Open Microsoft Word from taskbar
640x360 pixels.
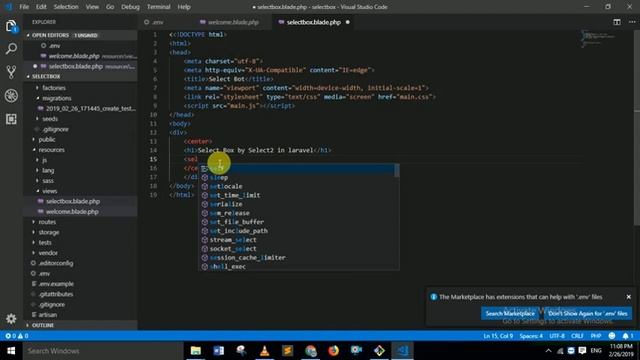pos(218,351)
